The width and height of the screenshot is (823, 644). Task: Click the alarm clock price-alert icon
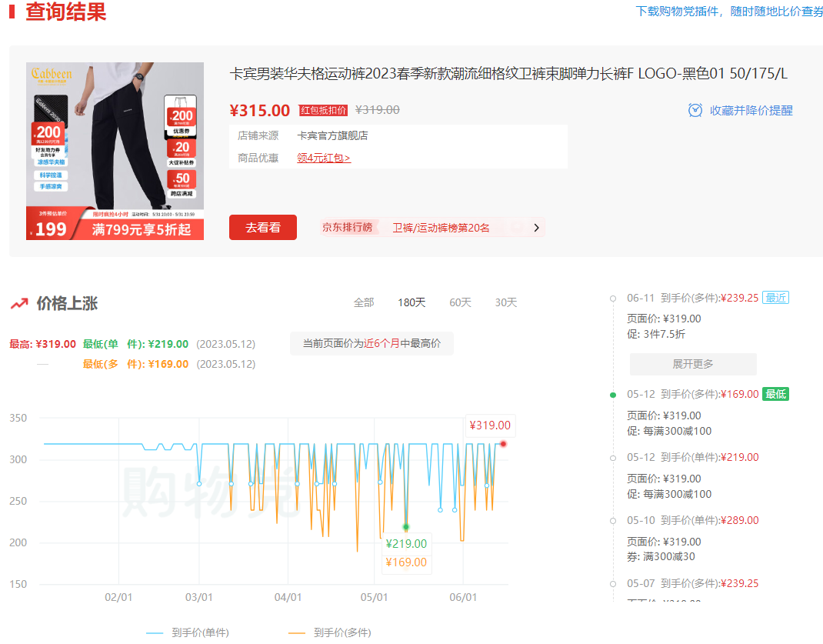pos(695,110)
